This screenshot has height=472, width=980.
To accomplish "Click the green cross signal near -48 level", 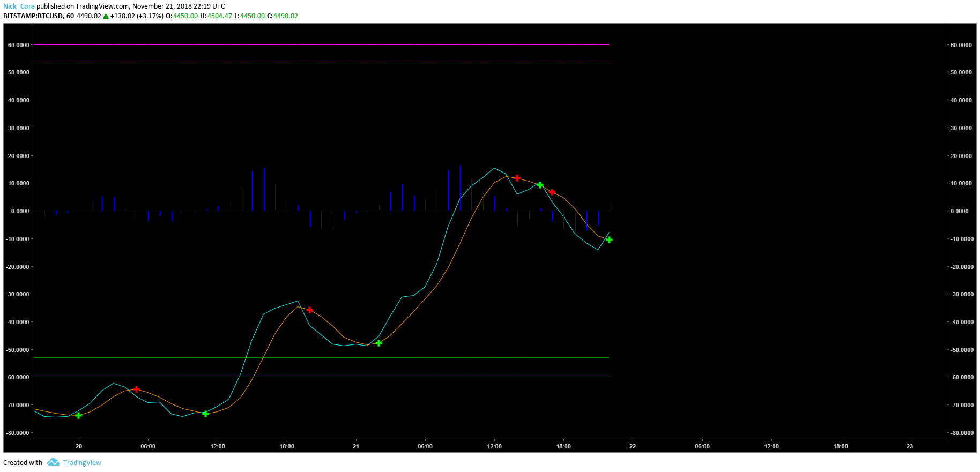I will click(x=378, y=343).
